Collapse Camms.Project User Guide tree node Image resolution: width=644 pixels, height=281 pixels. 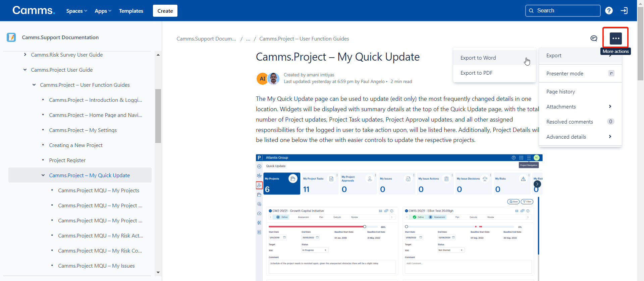click(x=25, y=70)
